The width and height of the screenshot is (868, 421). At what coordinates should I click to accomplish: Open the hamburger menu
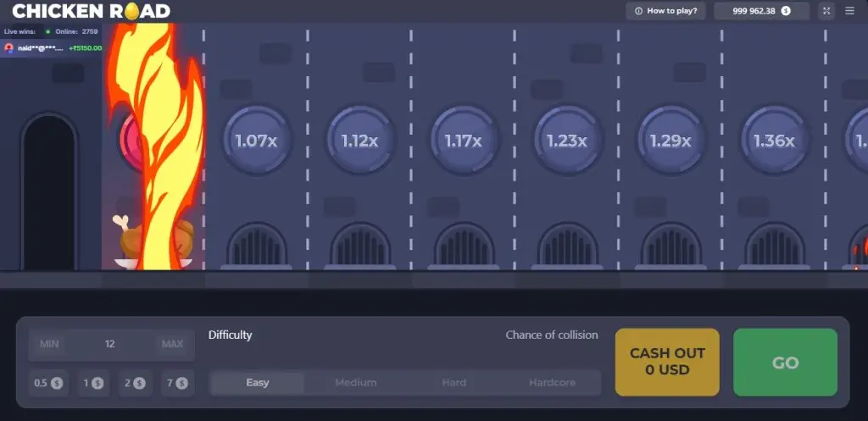(849, 11)
